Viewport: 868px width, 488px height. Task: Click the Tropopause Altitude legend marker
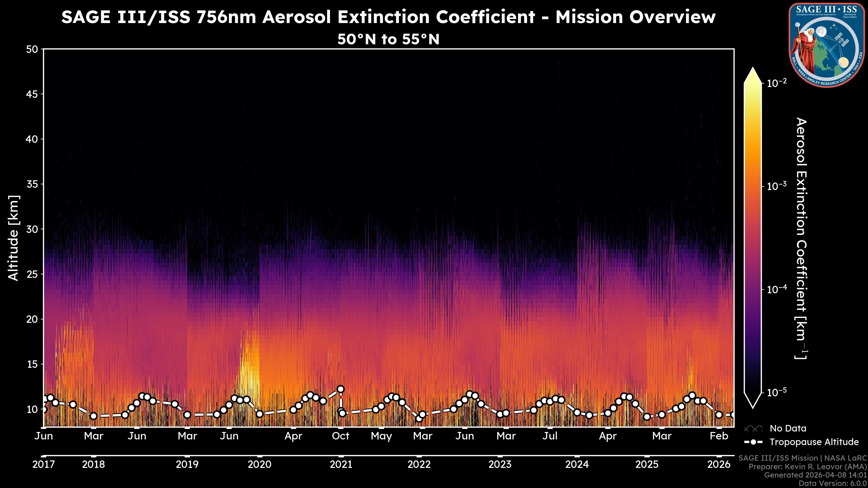(x=753, y=442)
